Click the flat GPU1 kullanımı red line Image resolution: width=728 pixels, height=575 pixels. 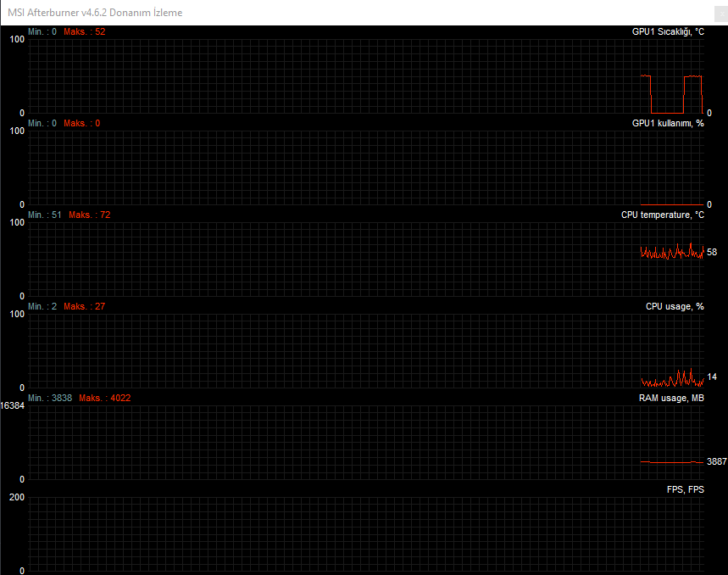coord(672,204)
